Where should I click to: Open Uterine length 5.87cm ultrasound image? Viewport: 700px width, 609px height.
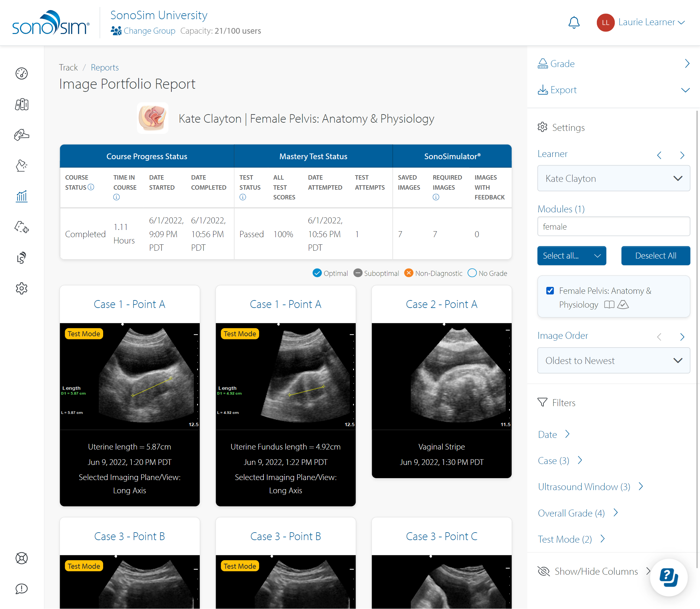(x=130, y=377)
